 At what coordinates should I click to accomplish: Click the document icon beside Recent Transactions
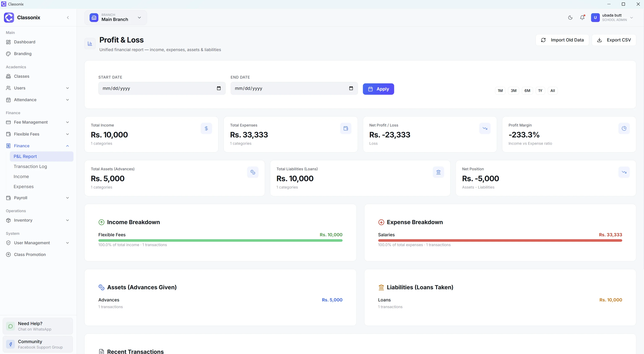tap(101, 351)
